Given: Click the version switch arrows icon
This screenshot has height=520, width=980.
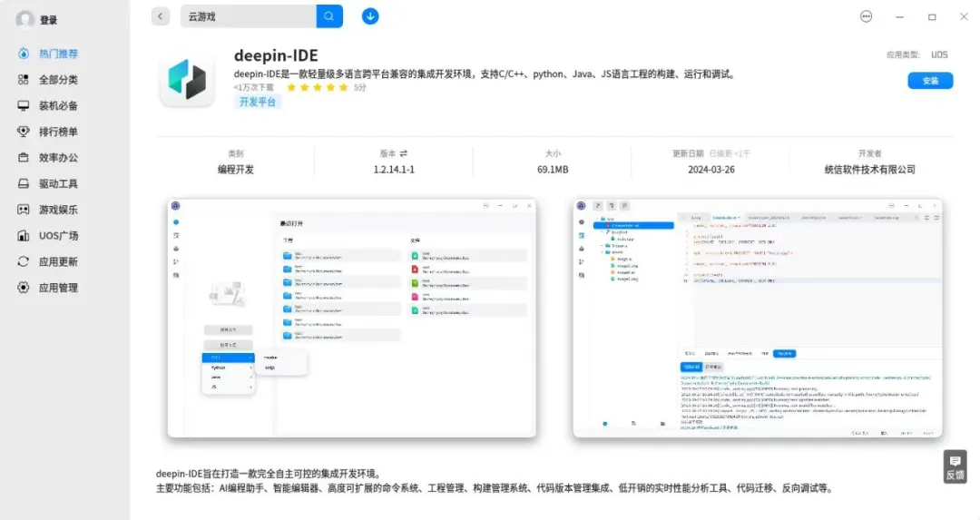Looking at the screenshot, I should [403, 153].
